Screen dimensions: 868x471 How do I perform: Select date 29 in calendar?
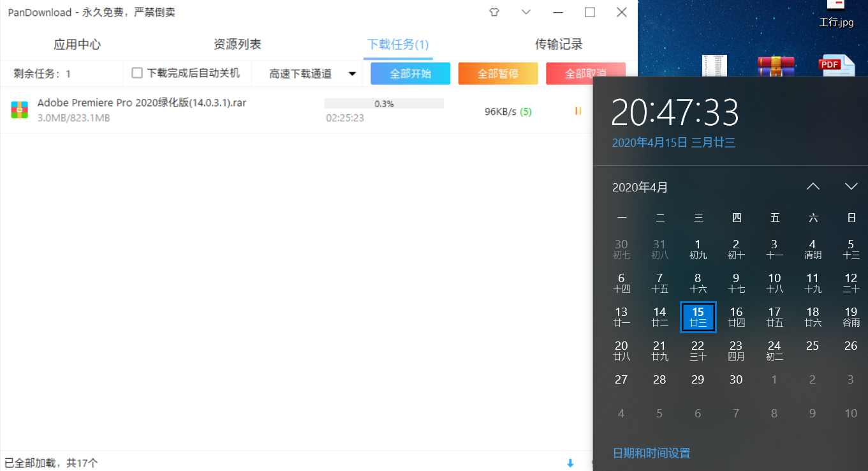pos(698,380)
